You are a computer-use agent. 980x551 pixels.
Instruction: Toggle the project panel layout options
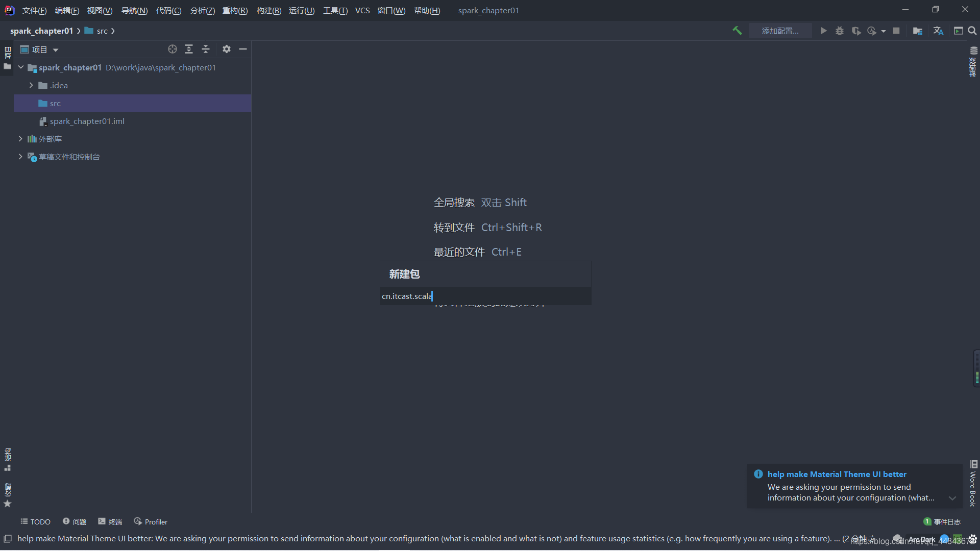[x=227, y=49]
